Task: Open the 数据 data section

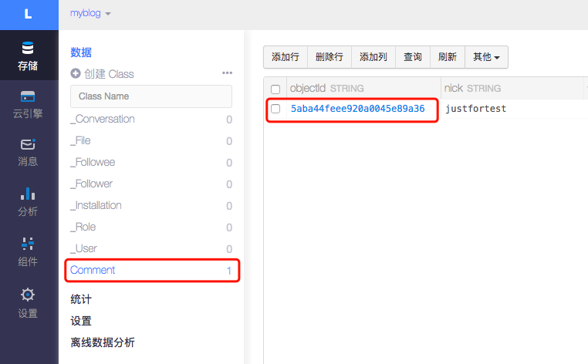Action: (81, 52)
